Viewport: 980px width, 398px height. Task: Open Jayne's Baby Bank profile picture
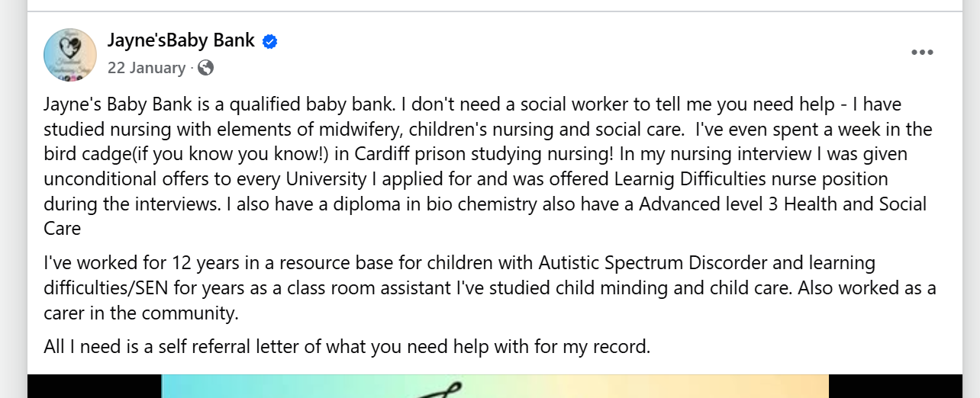pyautogui.click(x=70, y=55)
